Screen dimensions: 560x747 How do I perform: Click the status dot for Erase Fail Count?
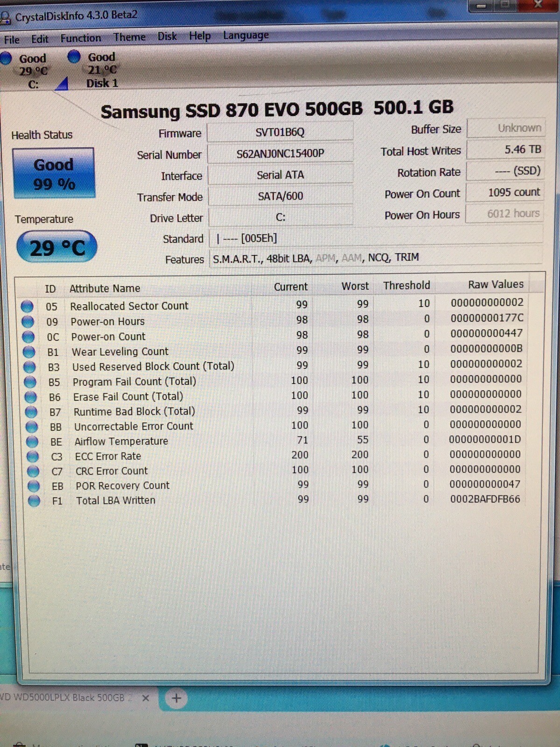point(30,397)
